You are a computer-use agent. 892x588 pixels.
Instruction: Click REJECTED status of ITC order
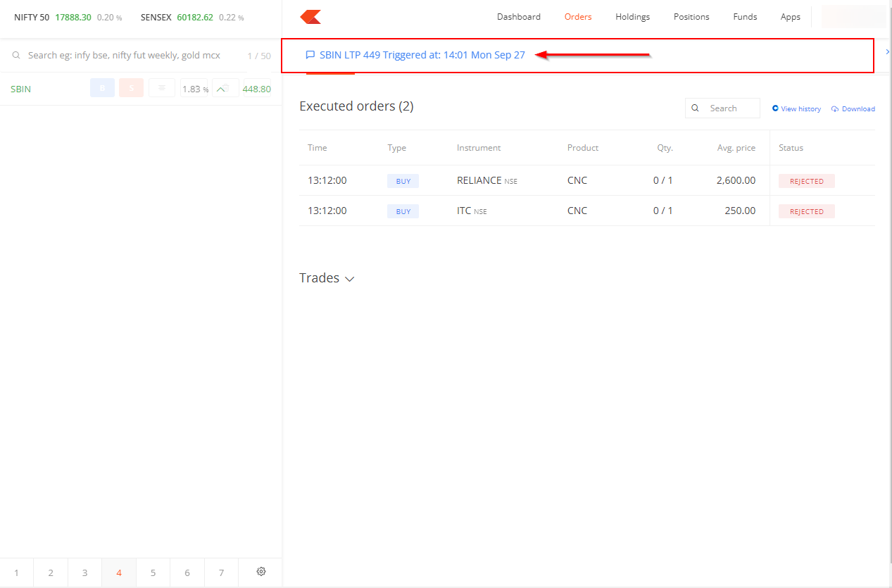807,211
